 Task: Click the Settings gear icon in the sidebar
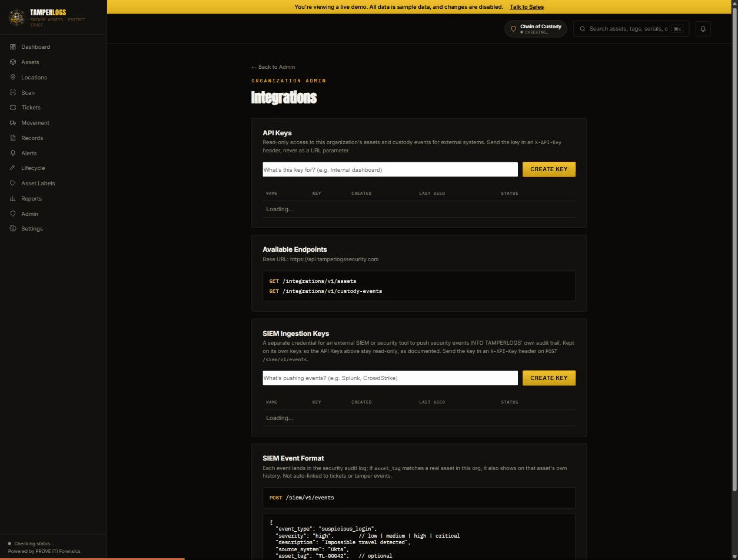tap(13, 229)
